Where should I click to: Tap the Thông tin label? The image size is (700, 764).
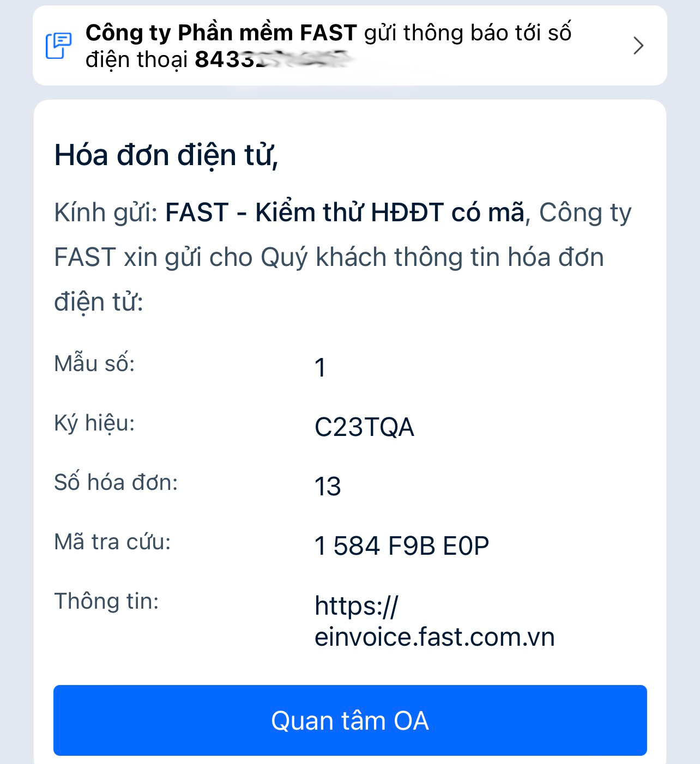106,601
